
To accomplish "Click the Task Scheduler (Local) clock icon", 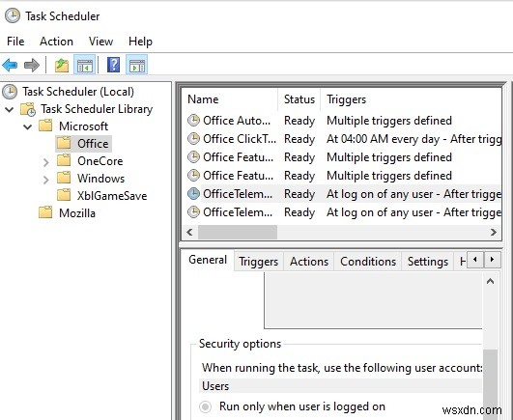I will (x=10, y=92).
